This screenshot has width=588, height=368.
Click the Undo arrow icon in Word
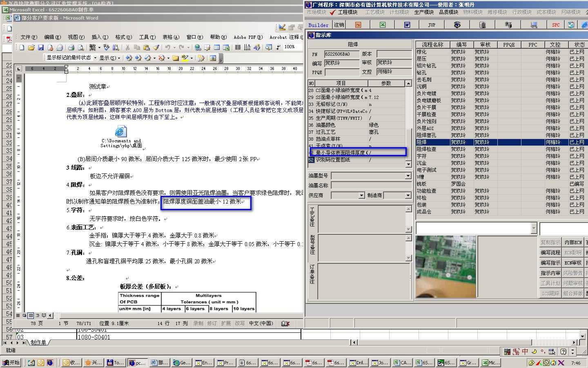(167, 47)
